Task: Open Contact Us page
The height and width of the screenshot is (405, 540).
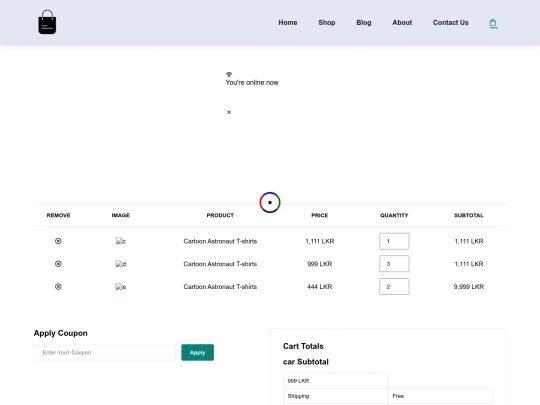Action: click(x=450, y=22)
